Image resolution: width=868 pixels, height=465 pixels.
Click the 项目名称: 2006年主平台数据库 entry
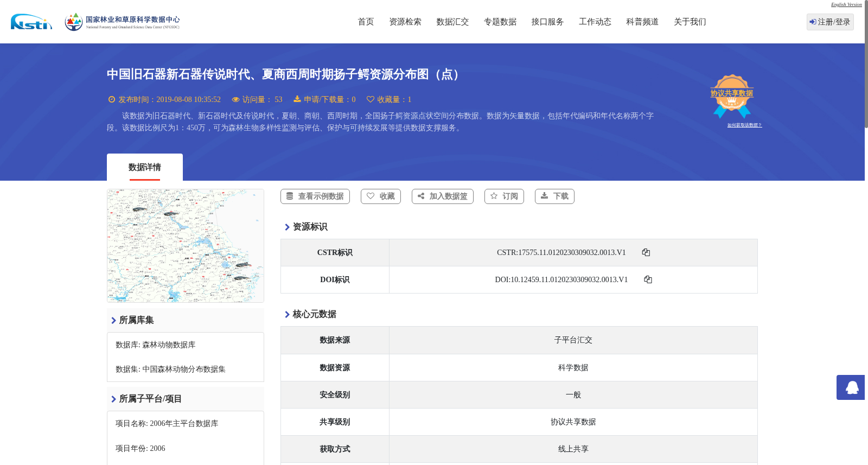pos(167,424)
